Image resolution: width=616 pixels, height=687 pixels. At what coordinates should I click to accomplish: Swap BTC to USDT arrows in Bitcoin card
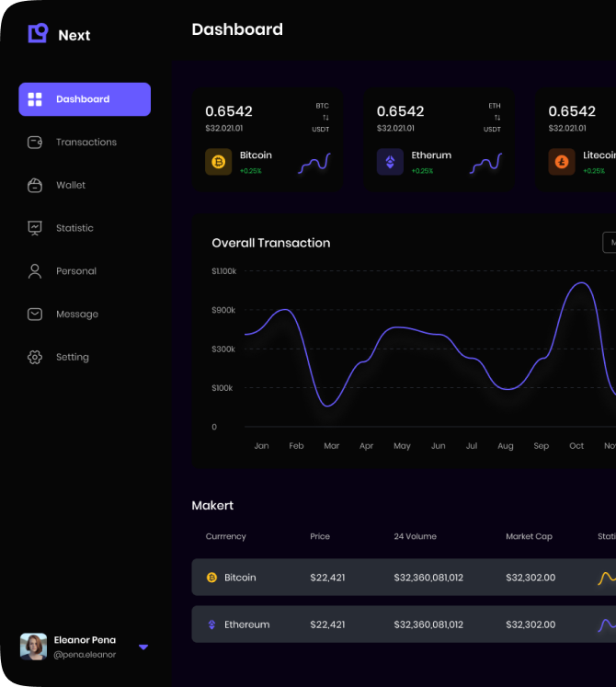click(x=325, y=118)
